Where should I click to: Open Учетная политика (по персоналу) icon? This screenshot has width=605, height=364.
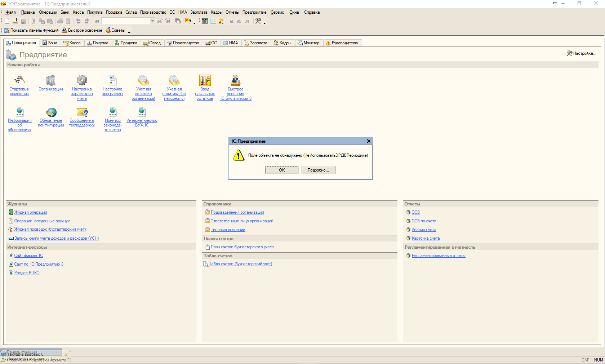tap(174, 80)
